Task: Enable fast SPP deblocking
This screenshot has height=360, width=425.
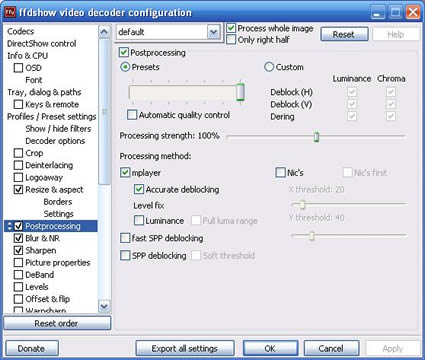Action: [x=125, y=238]
